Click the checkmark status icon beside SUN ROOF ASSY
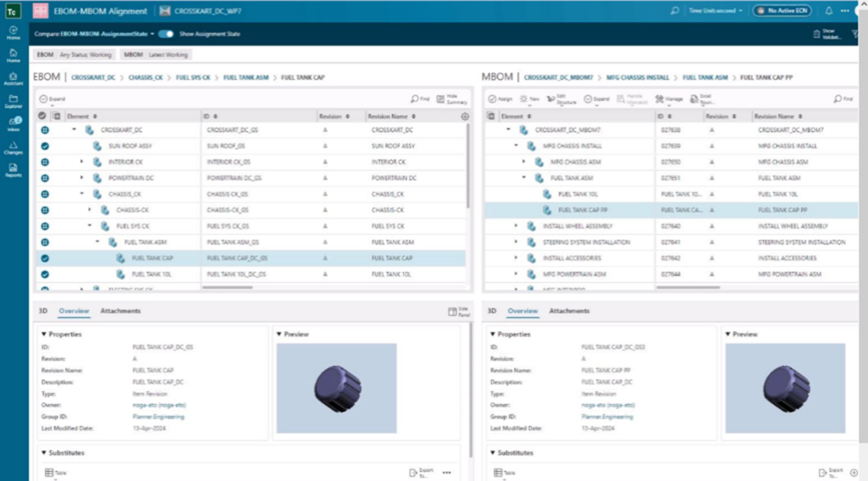 44,145
